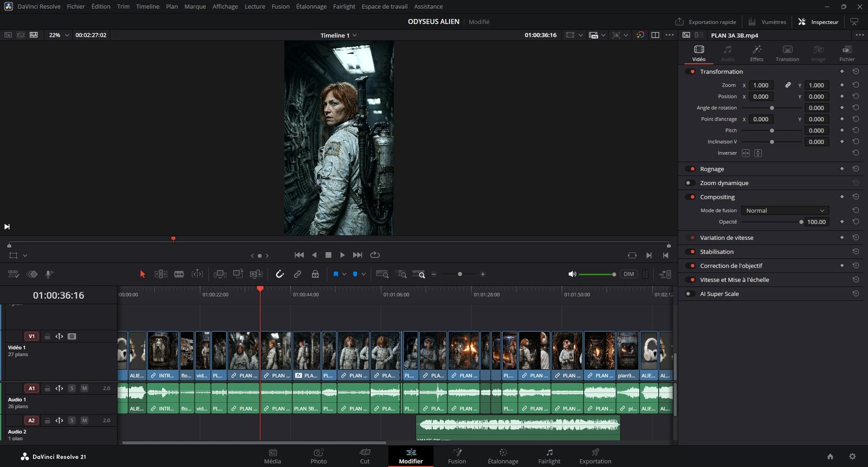Click the minus zoom-out button
Viewport: 868px width, 467px height.
click(x=434, y=274)
